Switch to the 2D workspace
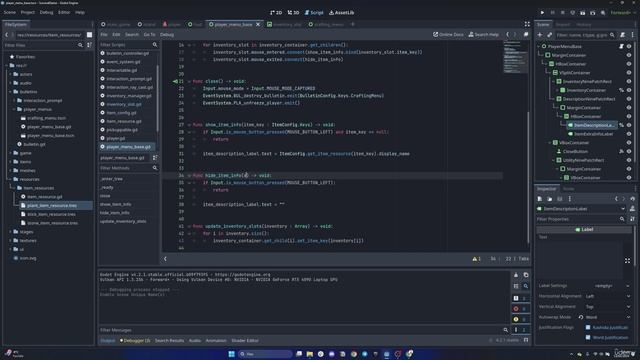The image size is (640, 360). (276, 13)
